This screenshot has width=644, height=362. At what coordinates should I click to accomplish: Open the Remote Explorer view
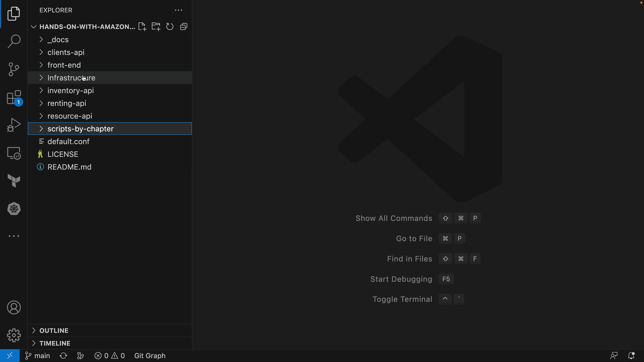(14, 154)
